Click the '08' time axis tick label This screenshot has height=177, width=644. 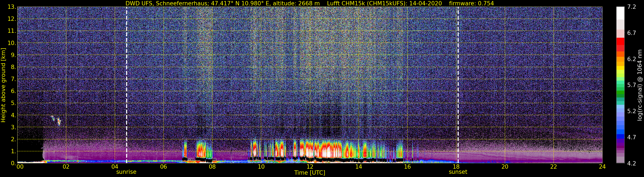click(212, 167)
